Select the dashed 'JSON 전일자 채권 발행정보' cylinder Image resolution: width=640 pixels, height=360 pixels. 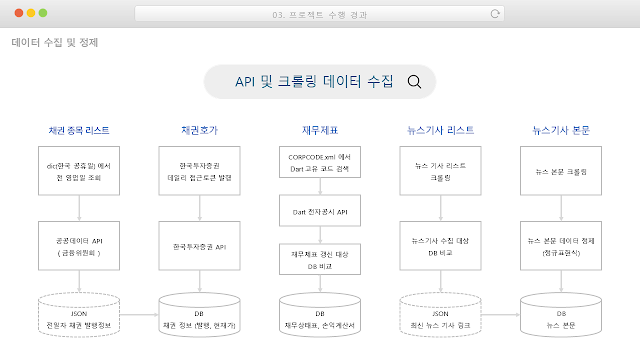point(79,315)
